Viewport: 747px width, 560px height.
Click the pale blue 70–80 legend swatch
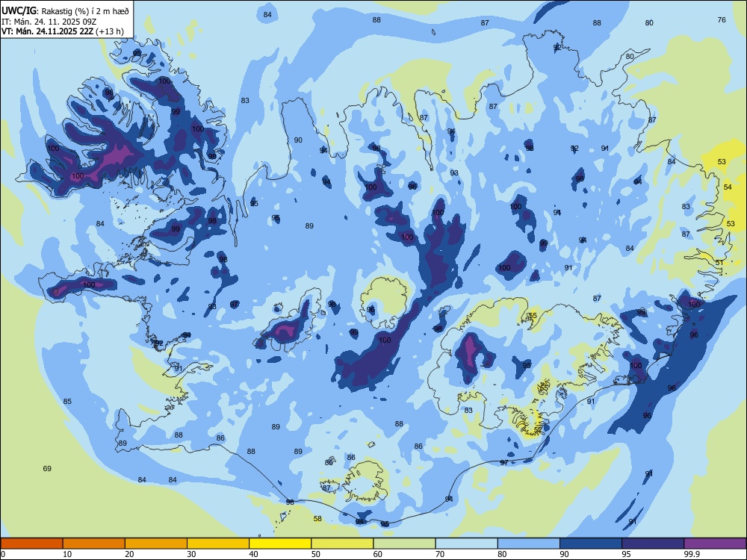click(x=467, y=544)
